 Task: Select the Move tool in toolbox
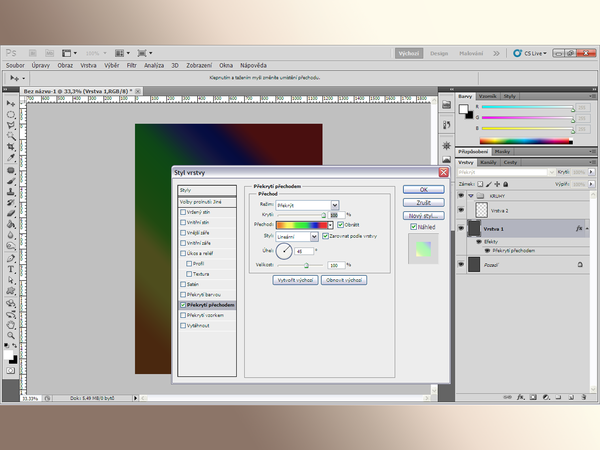tap(11, 103)
